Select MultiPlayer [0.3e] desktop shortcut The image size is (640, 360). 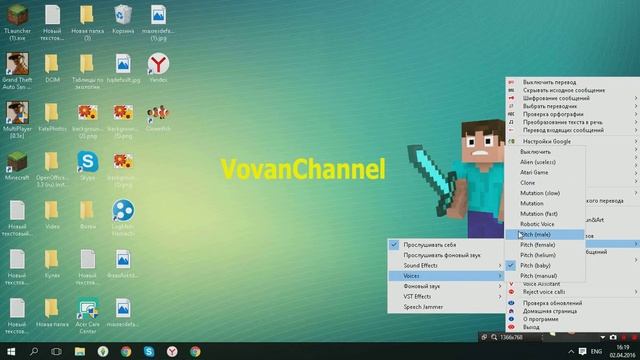pos(17,120)
